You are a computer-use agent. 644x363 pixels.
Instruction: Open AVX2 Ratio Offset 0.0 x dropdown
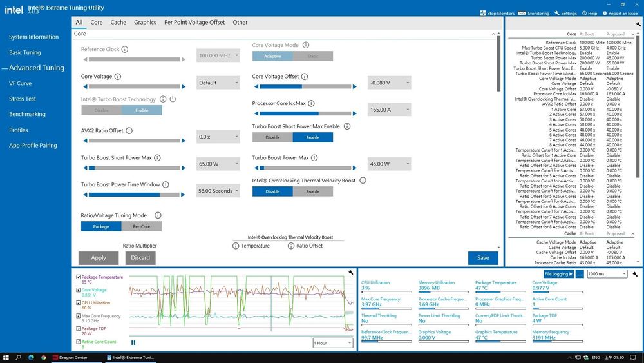[x=218, y=137]
